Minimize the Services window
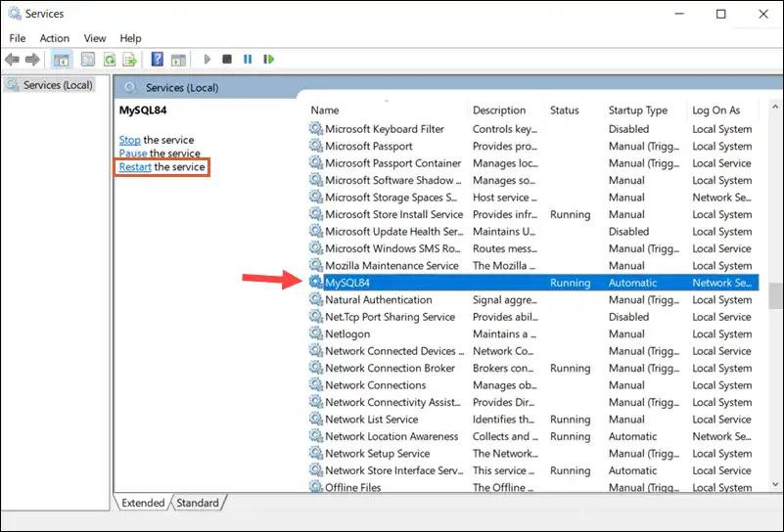Image resolution: width=784 pixels, height=532 pixels. (x=679, y=14)
